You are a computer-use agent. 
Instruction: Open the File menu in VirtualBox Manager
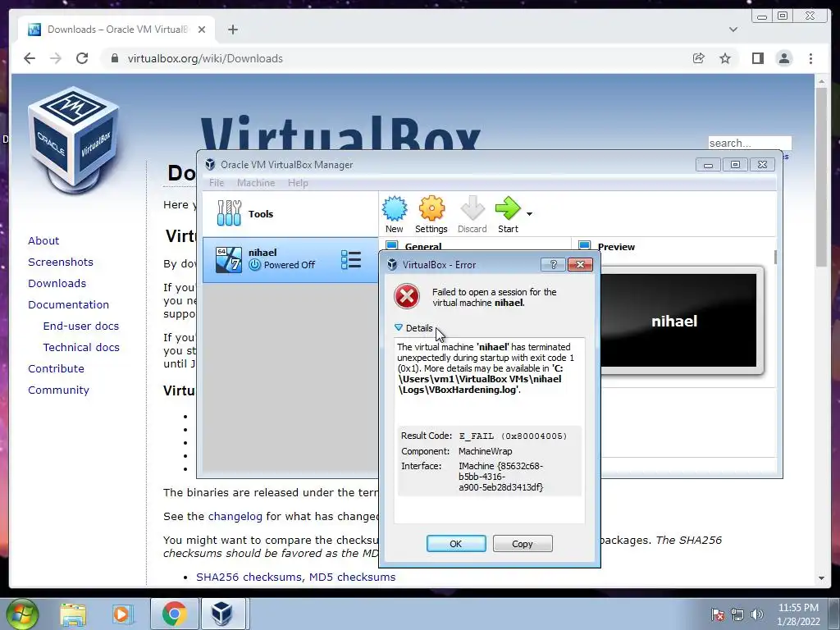coord(217,183)
